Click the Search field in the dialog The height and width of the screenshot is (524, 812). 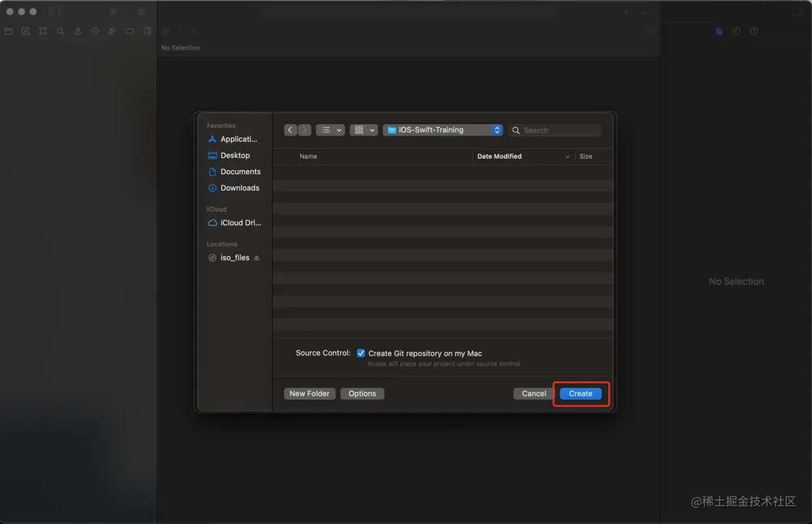click(555, 130)
